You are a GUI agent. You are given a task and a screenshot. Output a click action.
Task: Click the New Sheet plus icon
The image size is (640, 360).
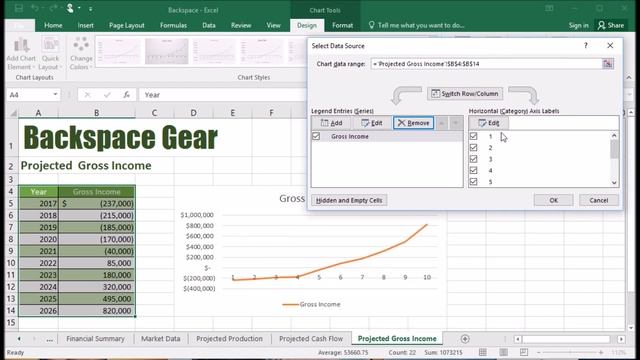coord(465,339)
